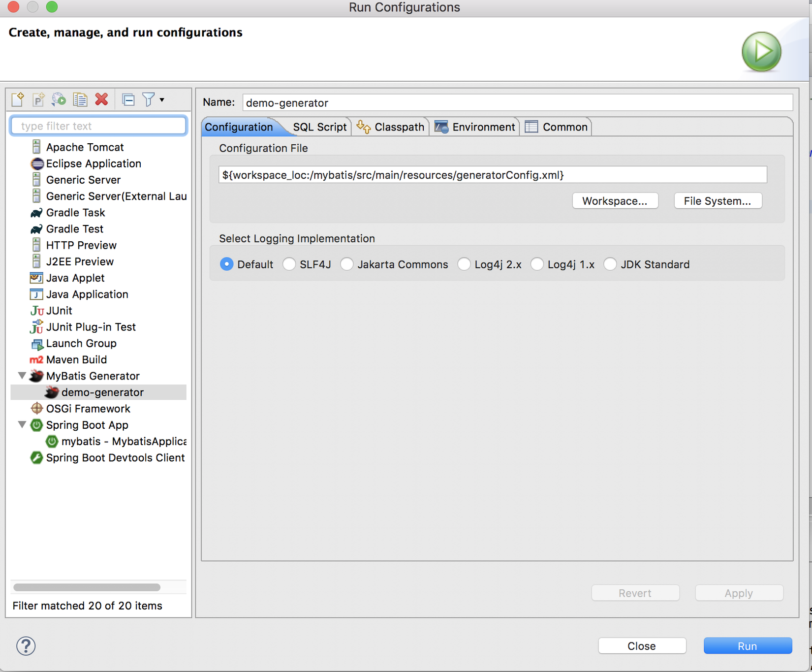This screenshot has height=672, width=812.
Task: Click the Revert button
Action: [x=635, y=593]
